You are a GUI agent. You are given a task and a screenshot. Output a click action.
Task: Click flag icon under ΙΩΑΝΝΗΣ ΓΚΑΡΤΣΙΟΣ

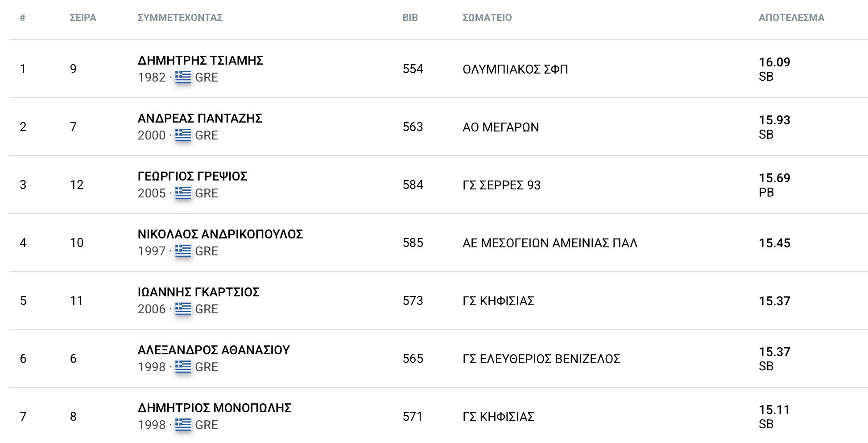(x=183, y=309)
